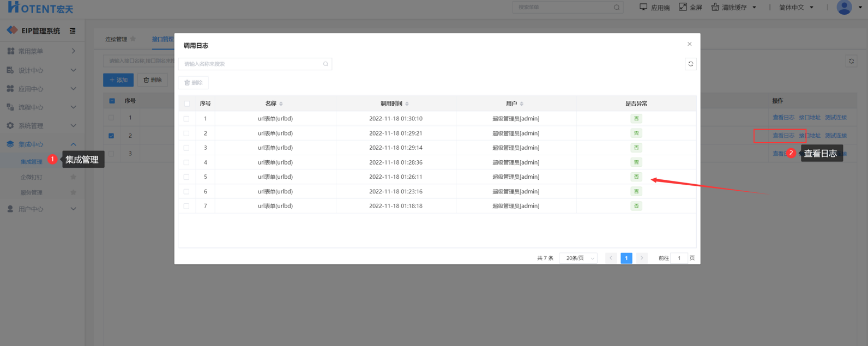Screen dimensions: 868x346
Task: Sort by the 用户 column sort arrows
Action: (x=522, y=104)
